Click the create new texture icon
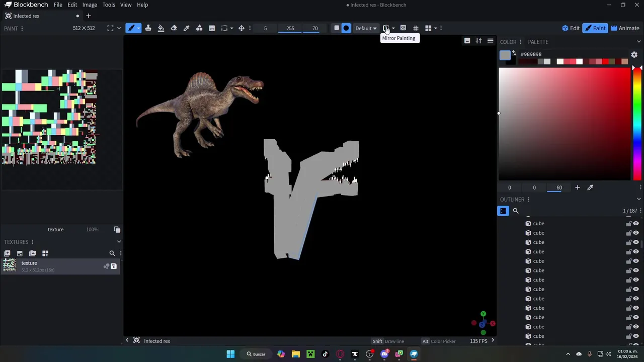The height and width of the screenshot is (362, 644). 7,253
